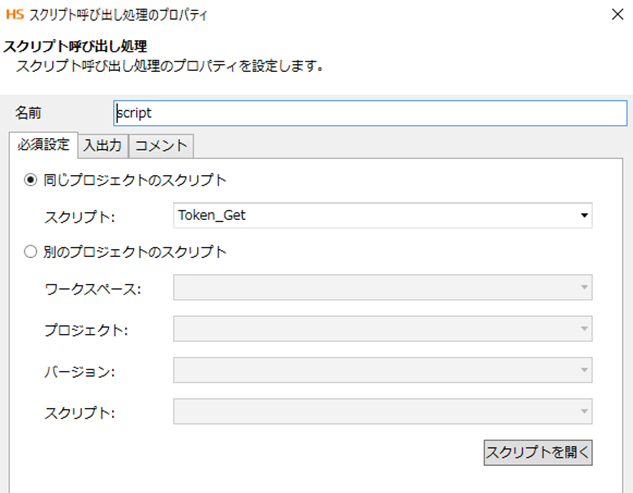Choose the 別のプロジェクトのスクリプト radio option

tap(30, 251)
